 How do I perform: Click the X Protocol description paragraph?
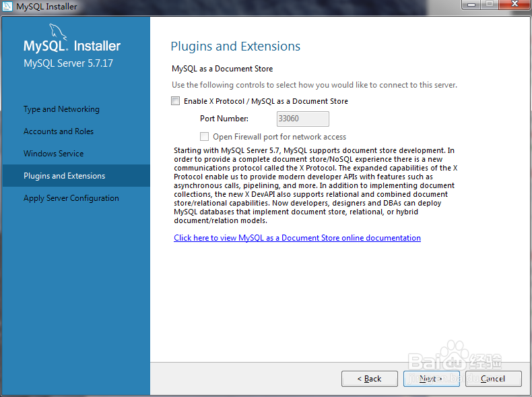click(316, 185)
